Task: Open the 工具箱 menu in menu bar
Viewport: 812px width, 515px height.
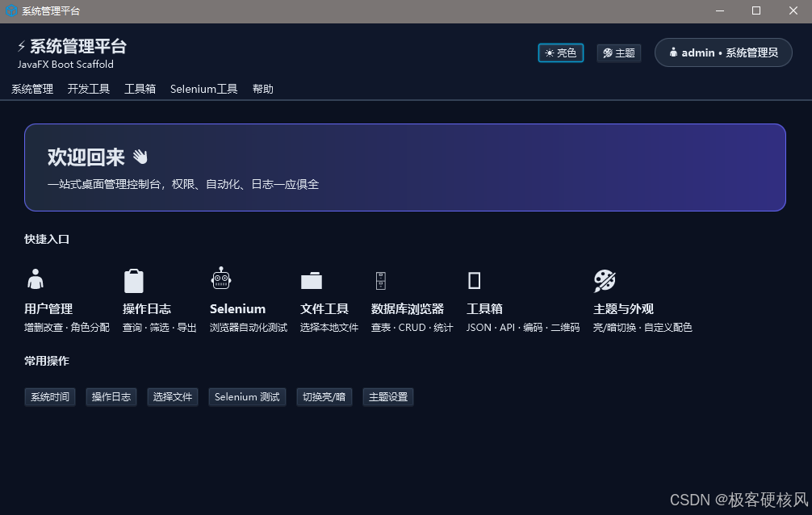Action: (x=140, y=89)
